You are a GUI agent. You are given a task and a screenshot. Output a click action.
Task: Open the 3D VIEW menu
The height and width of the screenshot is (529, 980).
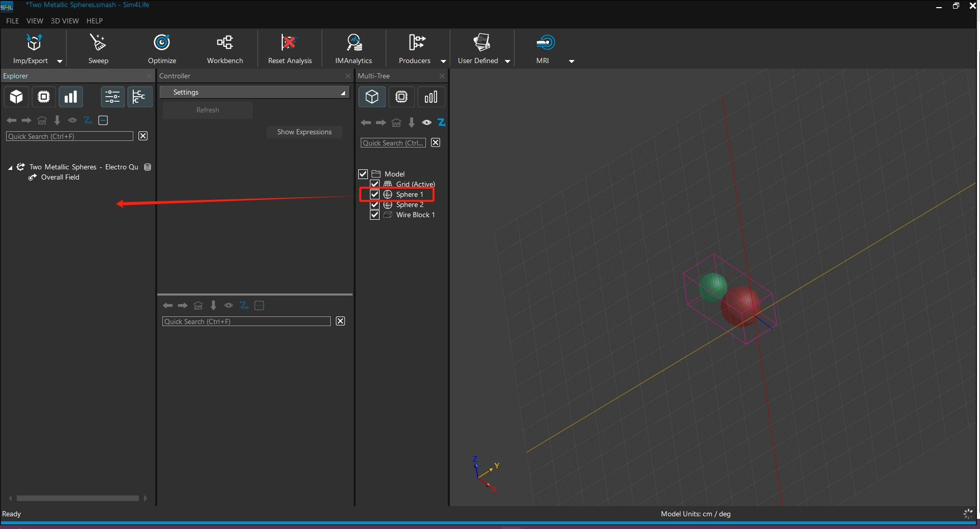[65, 21]
